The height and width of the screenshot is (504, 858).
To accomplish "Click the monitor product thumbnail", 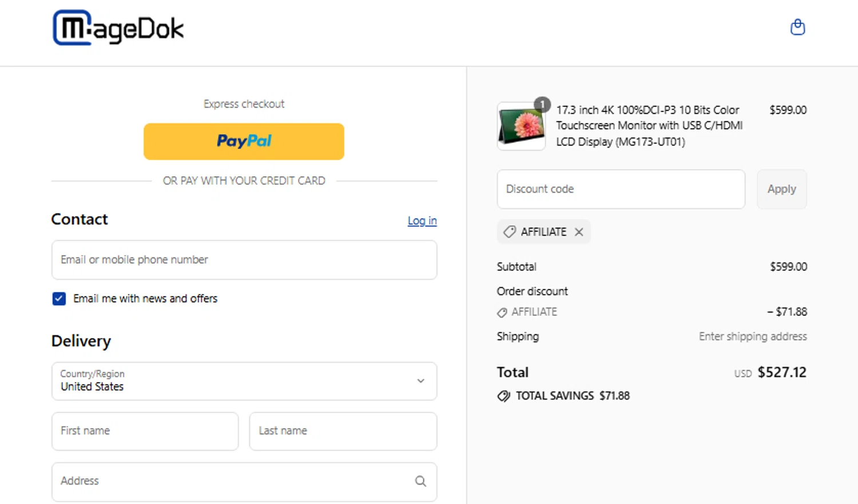I will coord(521,126).
